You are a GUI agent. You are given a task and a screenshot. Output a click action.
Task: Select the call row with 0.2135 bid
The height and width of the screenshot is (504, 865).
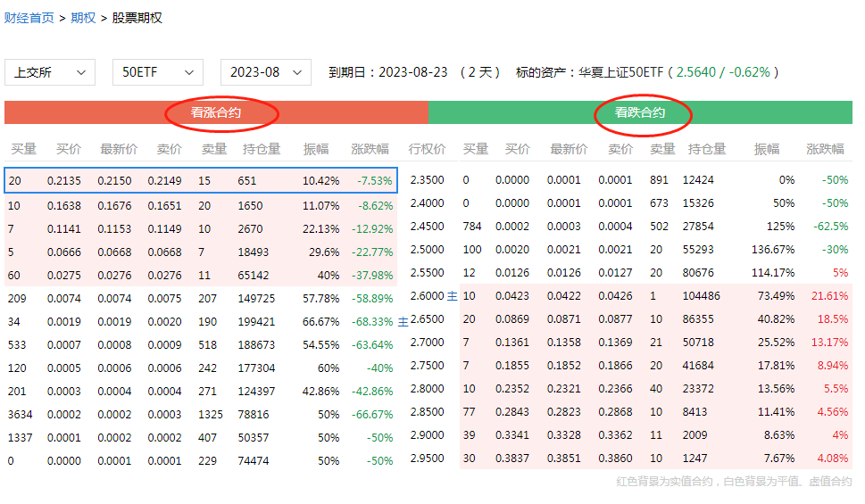(x=63, y=181)
